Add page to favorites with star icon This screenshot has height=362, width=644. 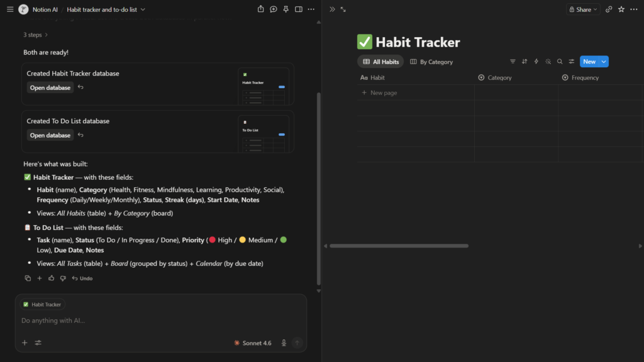621,9
